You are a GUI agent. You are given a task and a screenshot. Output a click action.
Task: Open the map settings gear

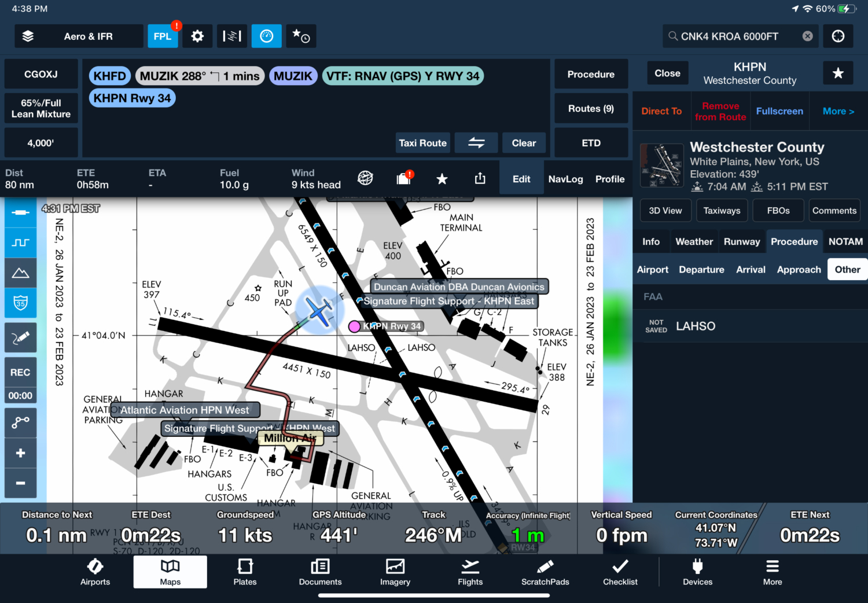[x=197, y=36]
